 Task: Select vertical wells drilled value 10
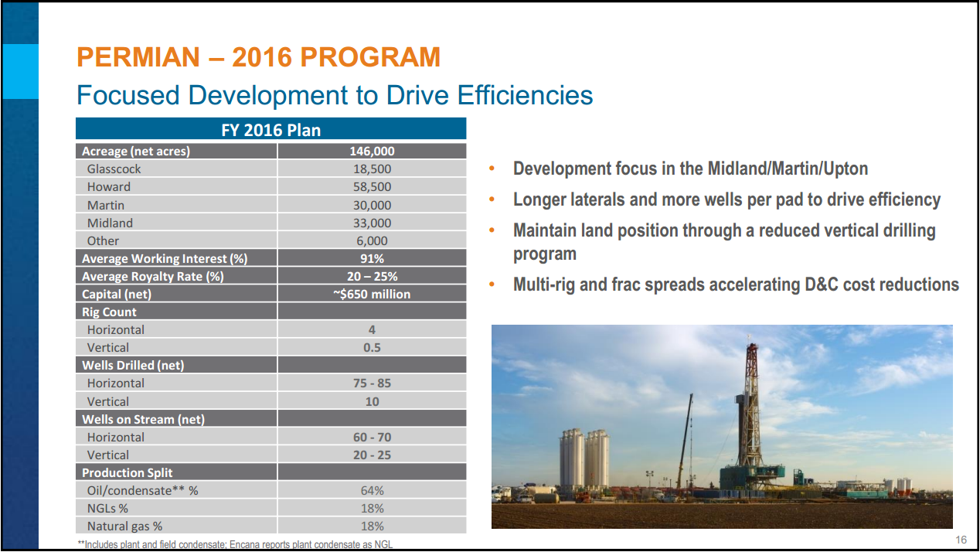tap(372, 401)
